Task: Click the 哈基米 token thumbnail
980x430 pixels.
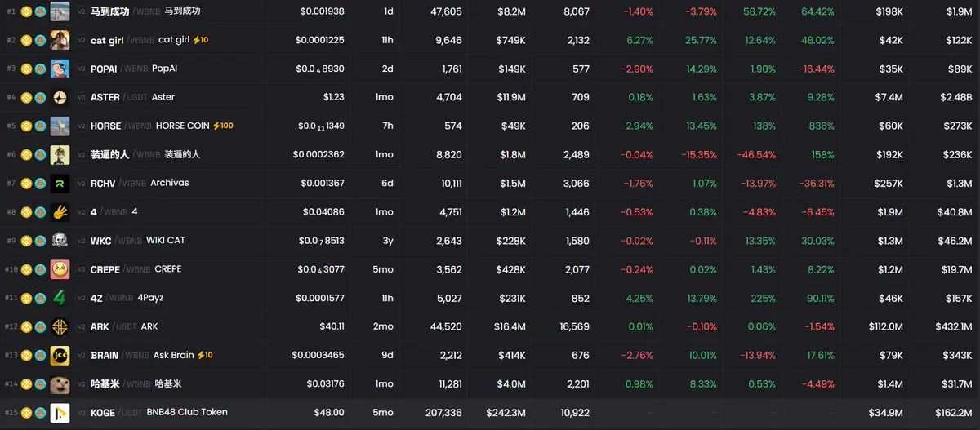Action: click(60, 384)
